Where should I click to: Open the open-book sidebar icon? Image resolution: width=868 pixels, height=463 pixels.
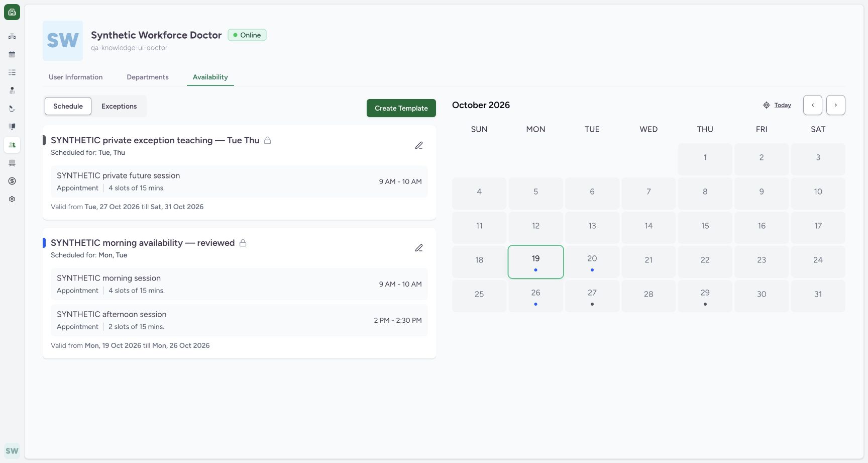[12, 127]
